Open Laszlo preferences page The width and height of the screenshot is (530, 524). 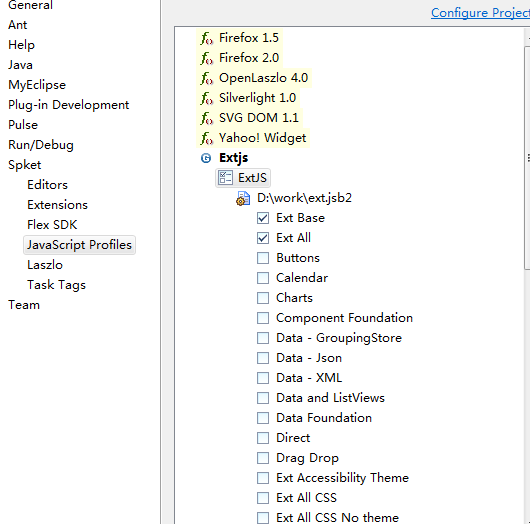coord(45,265)
